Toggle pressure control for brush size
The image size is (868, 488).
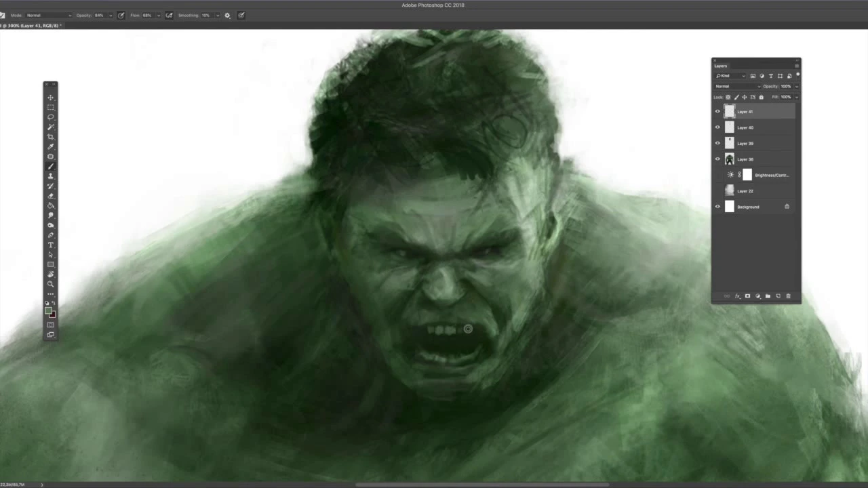241,15
